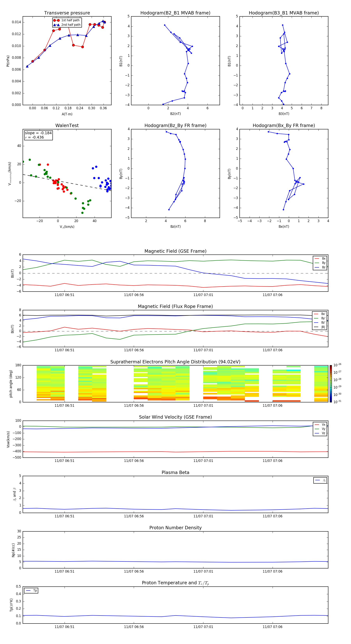Select 'Bx' in the GSE magnetic field legend
The height and width of the screenshot is (644, 351).
pos(320,259)
